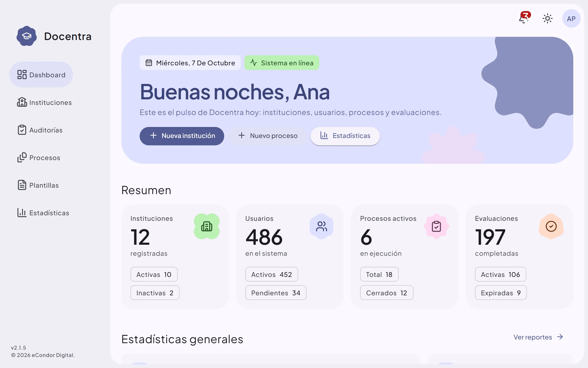Click the pink clipboard icon on Procesos activos
The image size is (588, 368).
pyautogui.click(x=436, y=226)
